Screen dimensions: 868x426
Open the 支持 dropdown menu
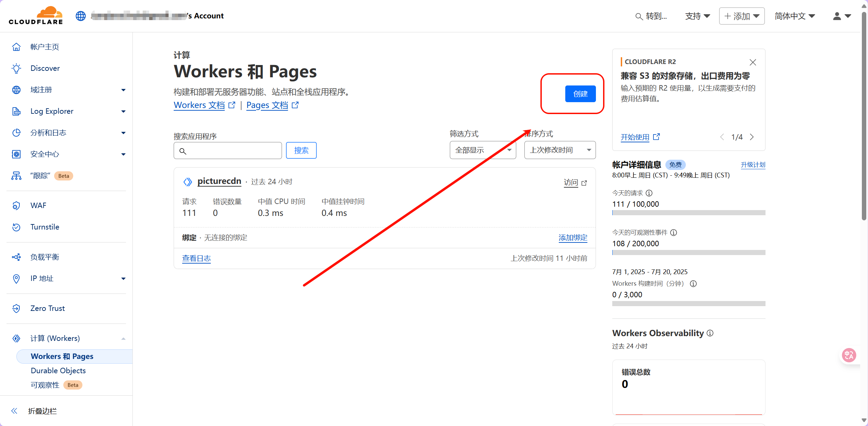[697, 16]
